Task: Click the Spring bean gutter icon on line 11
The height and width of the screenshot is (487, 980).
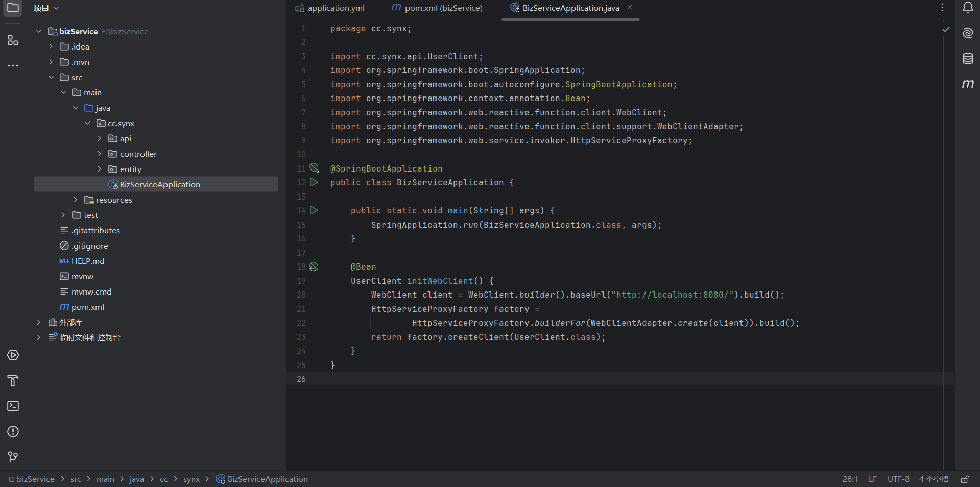Action: pyautogui.click(x=314, y=168)
